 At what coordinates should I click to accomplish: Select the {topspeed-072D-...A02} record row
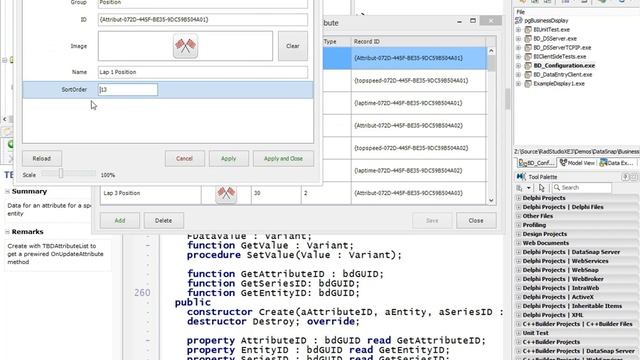418,148
